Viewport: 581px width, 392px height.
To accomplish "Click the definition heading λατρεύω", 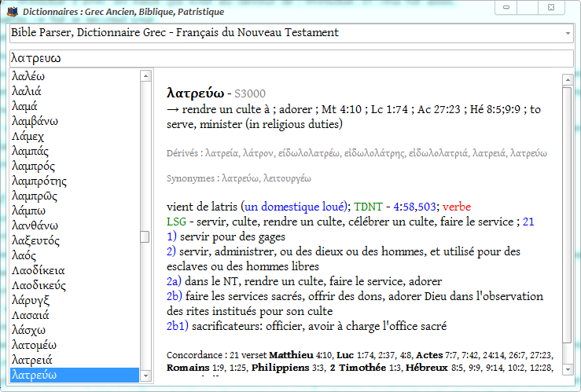I will point(195,93).
